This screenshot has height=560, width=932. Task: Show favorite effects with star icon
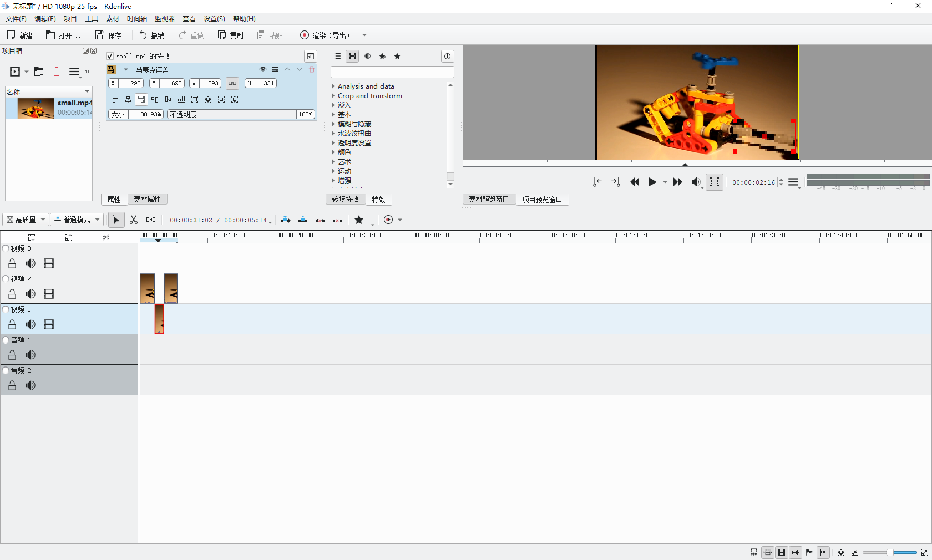397,56
